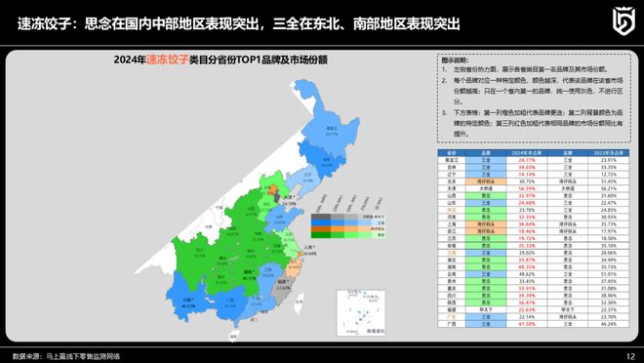This screenshot has width=644, height=363.
Task: Click the page number 12
Action: [x=630, y=356]
